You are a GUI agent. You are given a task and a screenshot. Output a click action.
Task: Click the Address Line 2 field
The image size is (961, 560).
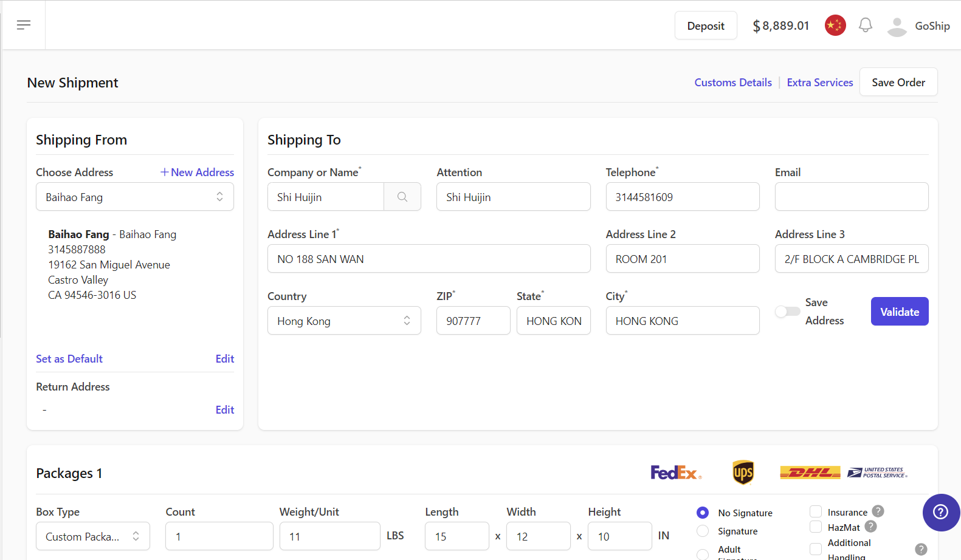(x=683, y=259)
